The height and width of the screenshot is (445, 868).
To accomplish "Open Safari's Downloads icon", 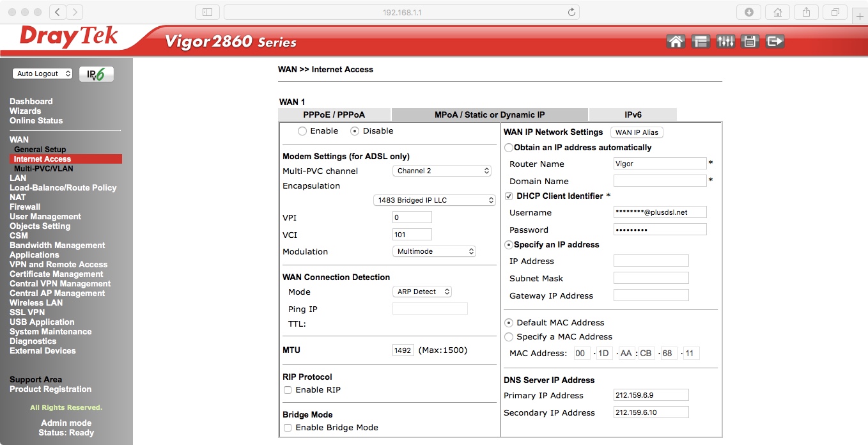I will click(748, 11).
